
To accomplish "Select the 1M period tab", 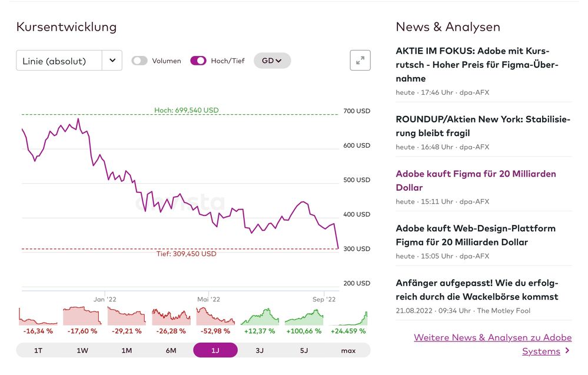I will pyautogui.click(x=127, y=350).
